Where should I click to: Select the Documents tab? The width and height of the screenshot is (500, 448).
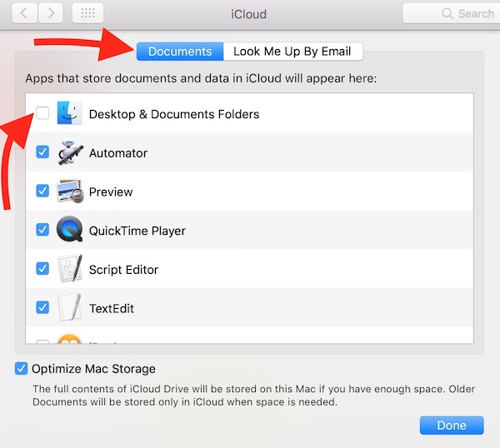click(180, 52)
